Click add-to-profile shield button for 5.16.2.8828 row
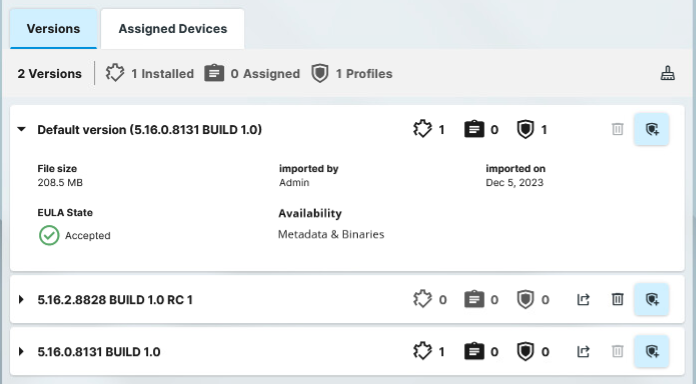The image size is (696, 384). pyautogui.click(x=651, y=299)
